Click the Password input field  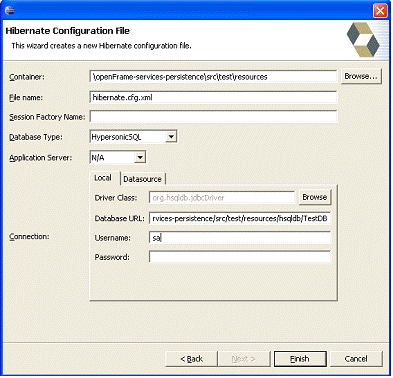click(x=240, y=257)
